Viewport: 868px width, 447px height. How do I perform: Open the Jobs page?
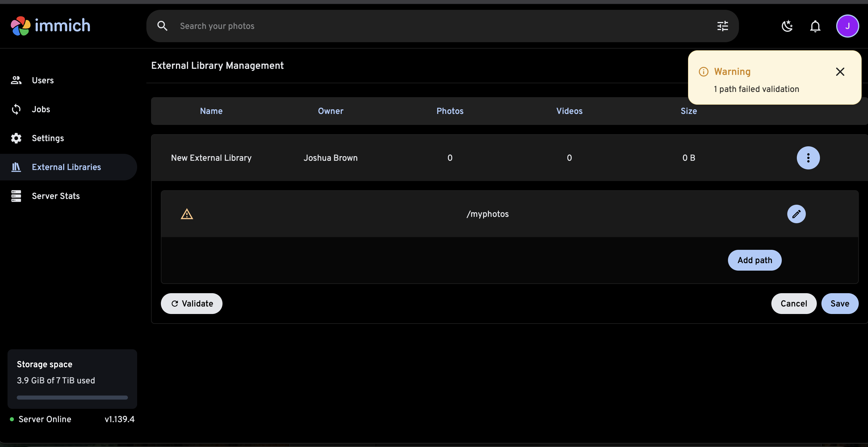[x=41, y=109]
